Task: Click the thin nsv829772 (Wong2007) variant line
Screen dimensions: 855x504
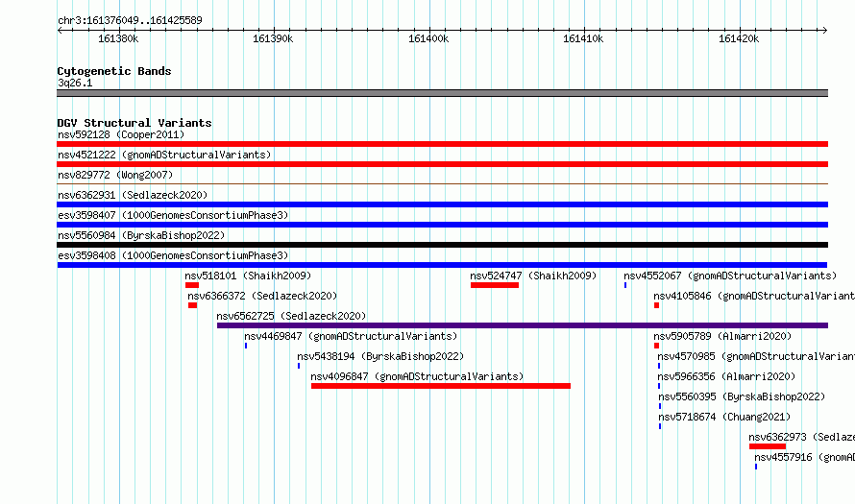Action: pos(442,184)
